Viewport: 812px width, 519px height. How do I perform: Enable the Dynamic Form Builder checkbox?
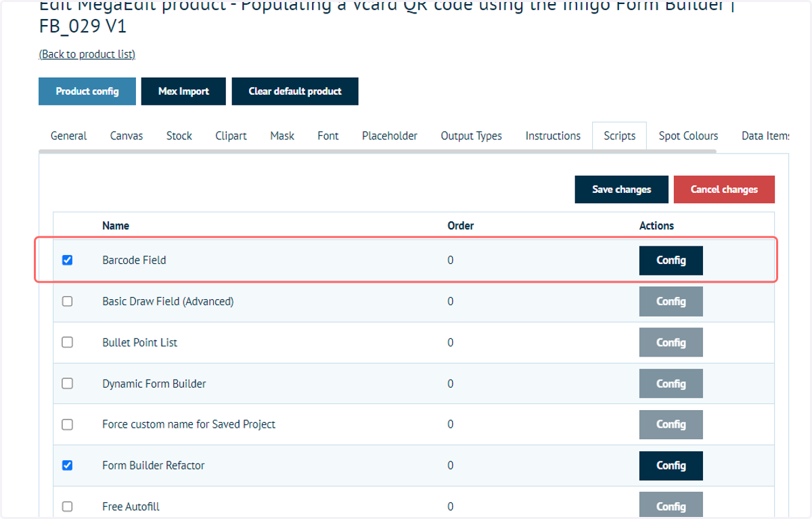(67, 384)
